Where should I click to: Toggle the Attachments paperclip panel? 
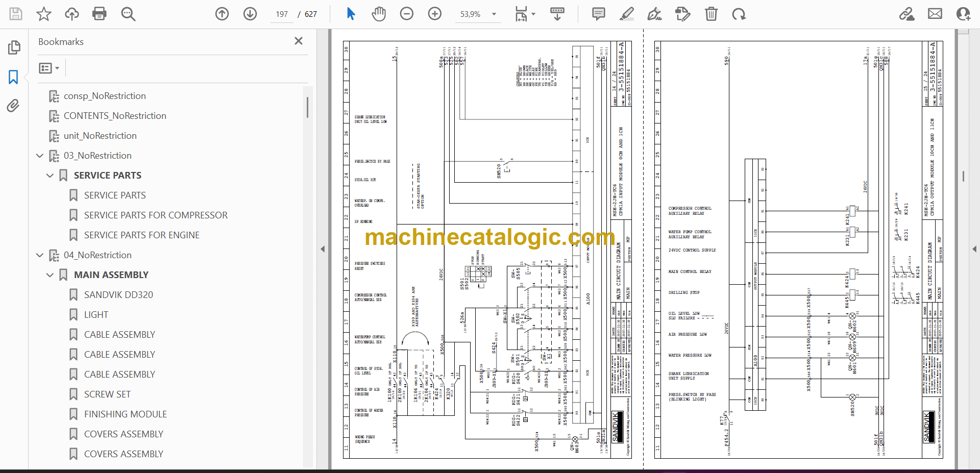(x=14, y=106)
